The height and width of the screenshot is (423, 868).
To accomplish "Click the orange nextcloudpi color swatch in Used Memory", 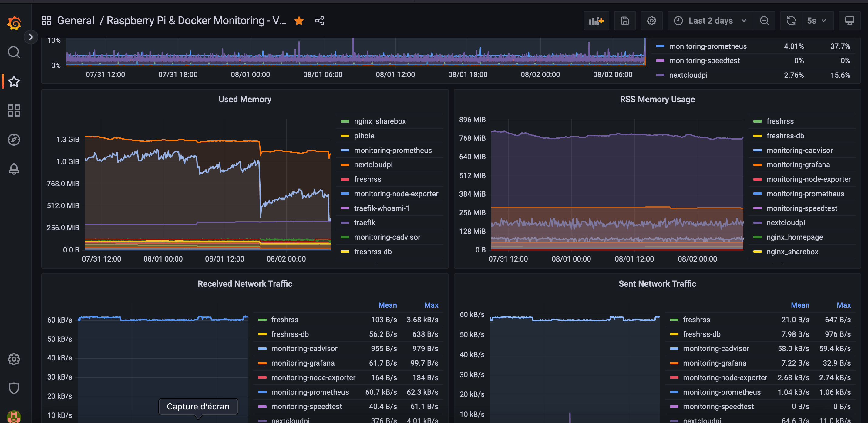I will point(345,165).
